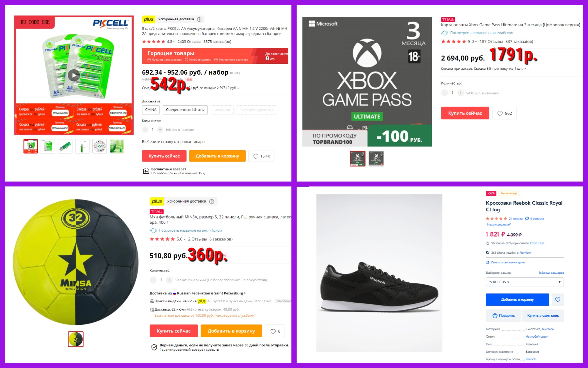Click Добавить в корзину for the soccer ball
The image size is (588, 368).
click(231, 331)
